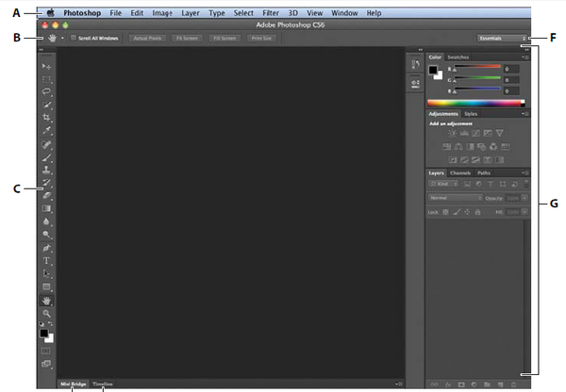Select the Hand tool in the toolbox
Image resolution: width=566 pixels, height=392 pixels.
pos(46,301)
